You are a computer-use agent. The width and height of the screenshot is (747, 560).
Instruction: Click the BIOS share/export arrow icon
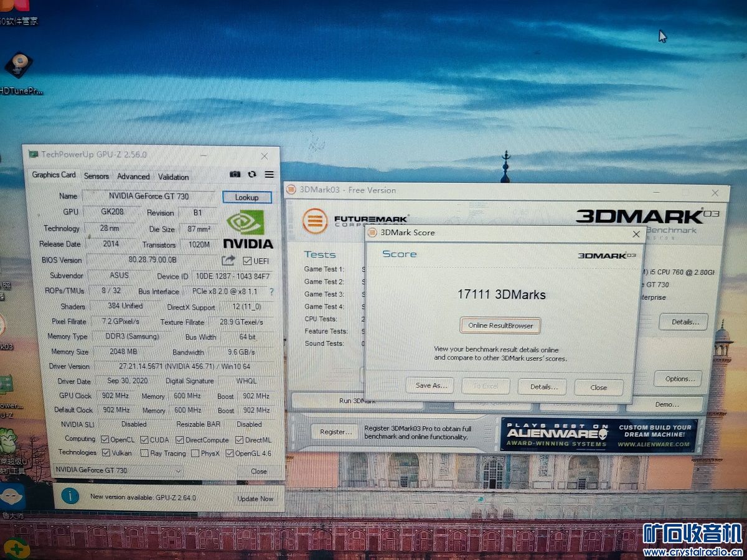click(x=228, y=260)
